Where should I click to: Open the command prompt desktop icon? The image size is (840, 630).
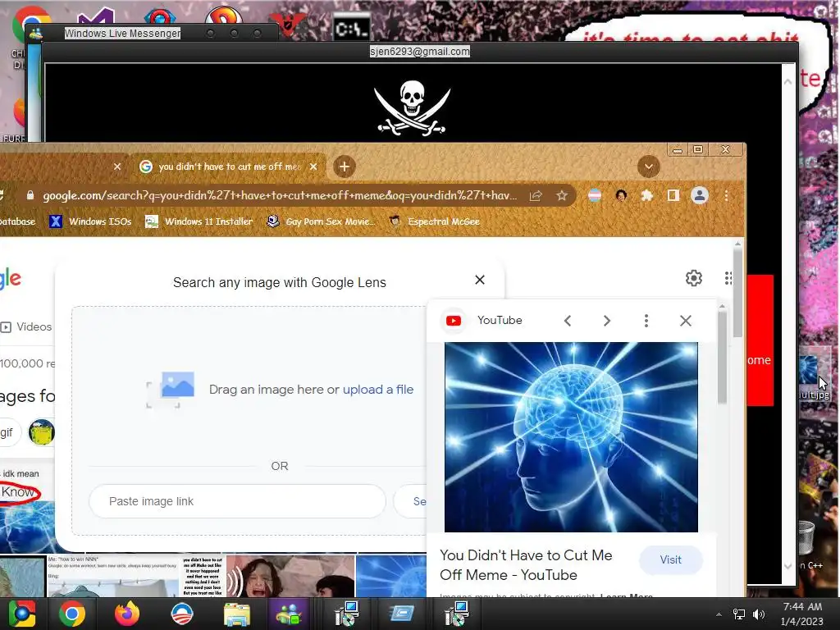pyautogui.click(x=352, y=28)
